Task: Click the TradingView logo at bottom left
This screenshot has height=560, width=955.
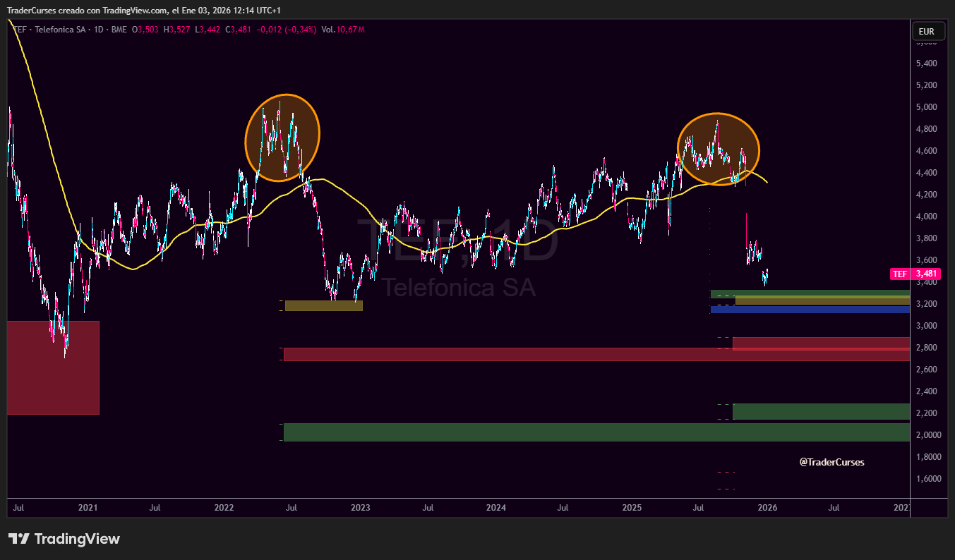Action: [x=64, y=539]
